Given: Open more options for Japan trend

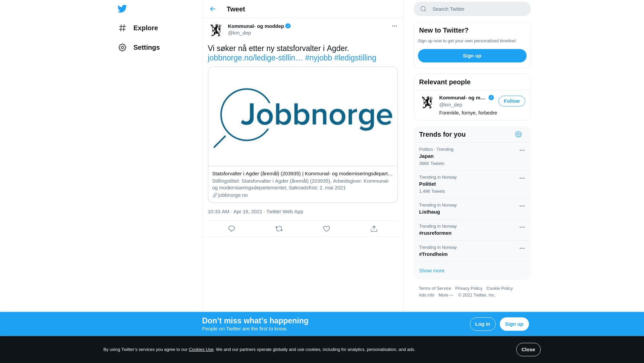Looking at the screenshot, I should point(522,150).
